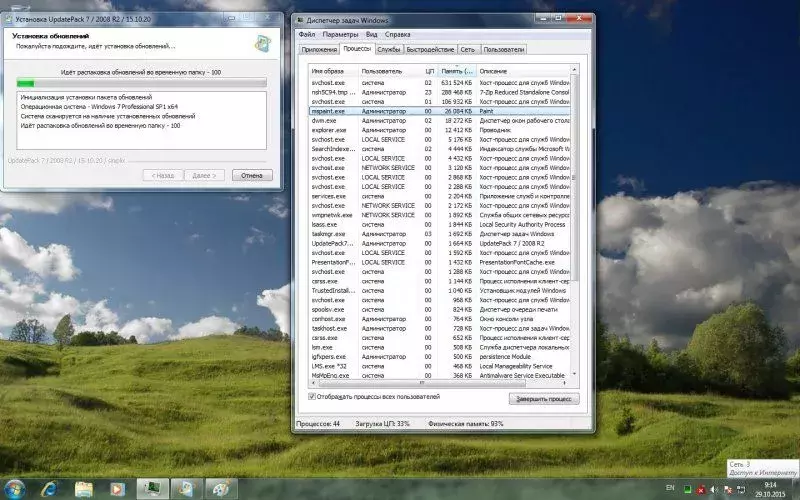Switch to Task Manager taskbar button
800x500 pixels.
153,489
